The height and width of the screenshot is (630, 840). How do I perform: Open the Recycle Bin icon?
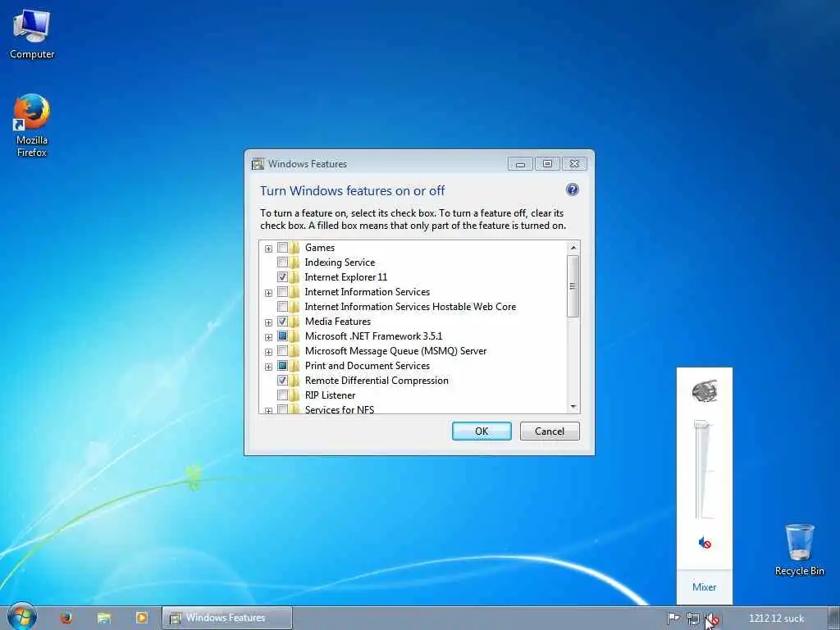(799, 550)
